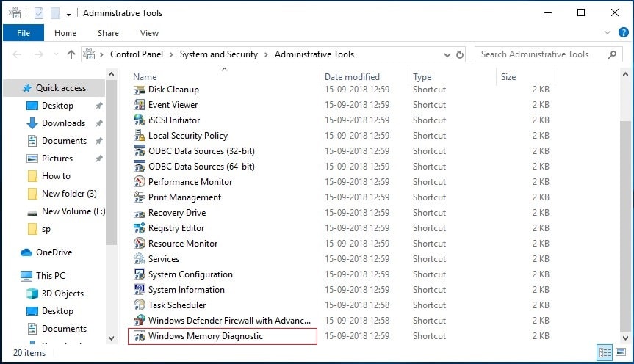The height and width of the screenshot is (364, 634).
Task: Open the View ribbon tab
Action: tap(149, 33)
